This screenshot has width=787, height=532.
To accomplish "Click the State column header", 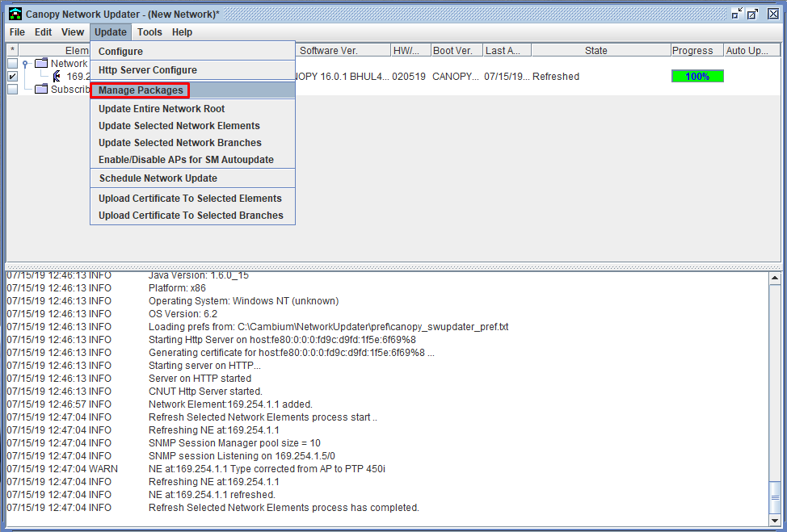I will tap(596, 50).
